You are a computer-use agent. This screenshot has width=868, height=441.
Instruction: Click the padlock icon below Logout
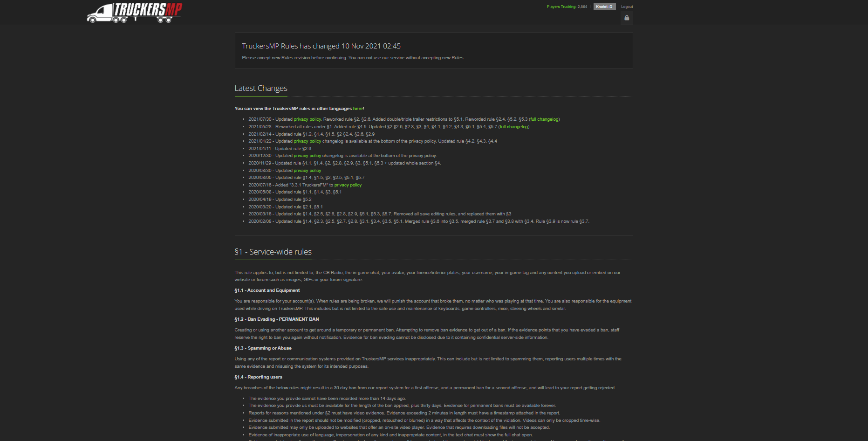[627, 18]
